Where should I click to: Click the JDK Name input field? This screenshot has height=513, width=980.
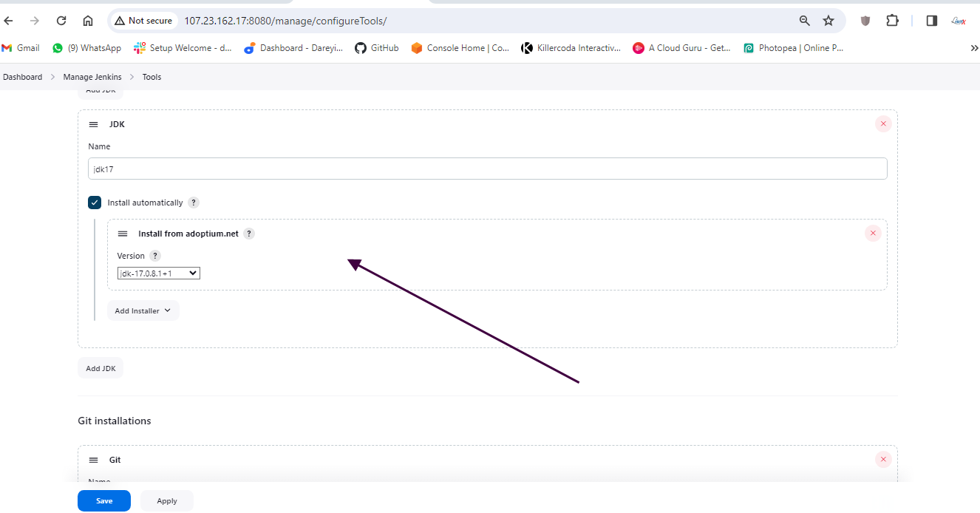click(x=487, y=169)
